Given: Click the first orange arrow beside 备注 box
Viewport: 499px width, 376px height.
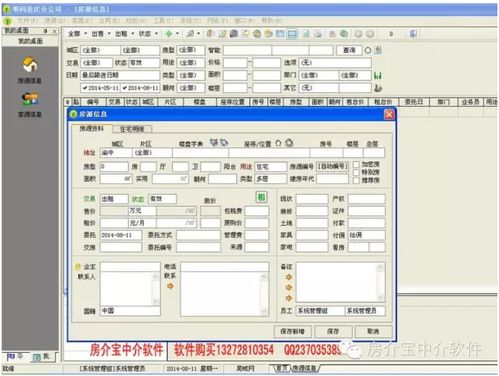Looking at the screenshot, I should [289, 277].
